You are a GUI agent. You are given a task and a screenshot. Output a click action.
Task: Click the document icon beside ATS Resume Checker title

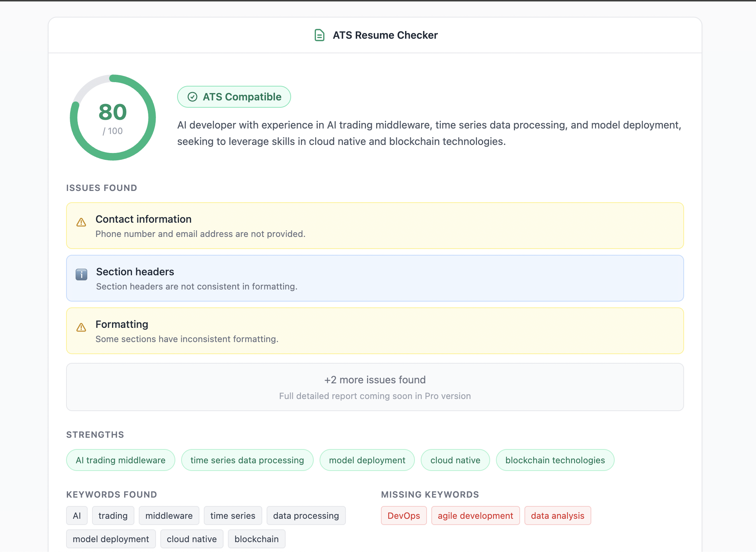point(319,35)
